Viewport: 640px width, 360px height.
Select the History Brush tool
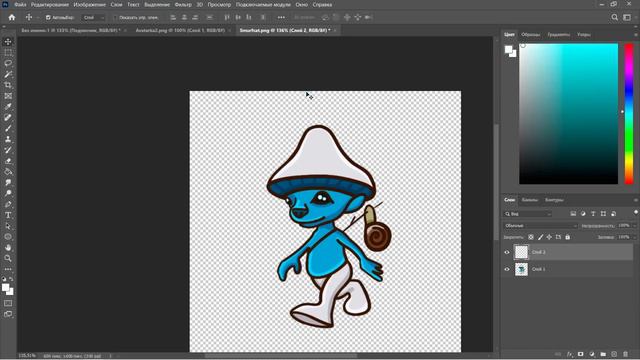coord(8,150)
